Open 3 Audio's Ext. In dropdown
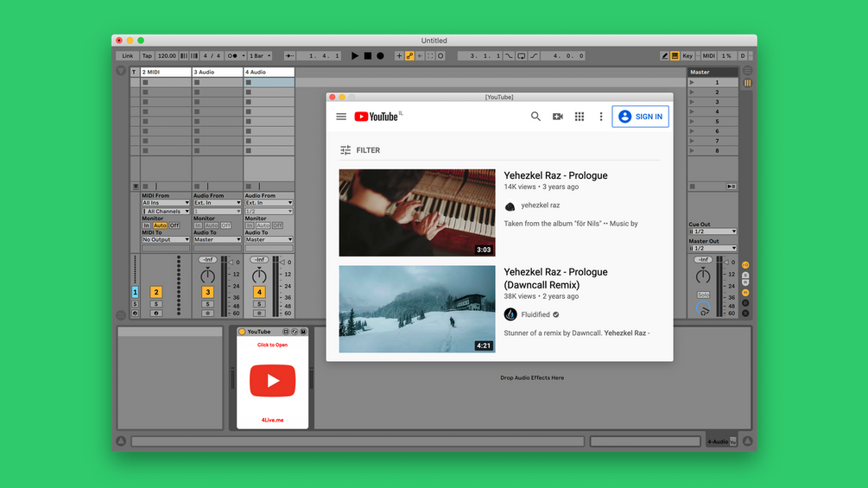The height and width of the screenshot is (488, 868). click(x=217, y=203)
